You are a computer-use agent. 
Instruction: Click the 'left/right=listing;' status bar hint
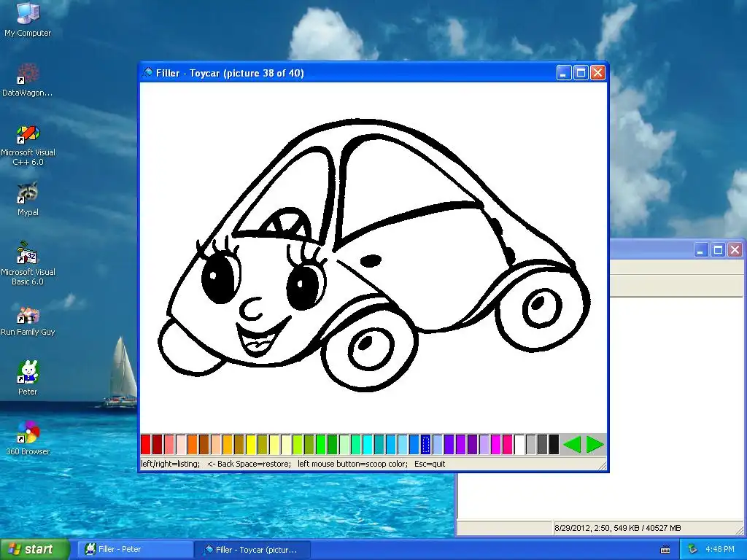[171, 464]
